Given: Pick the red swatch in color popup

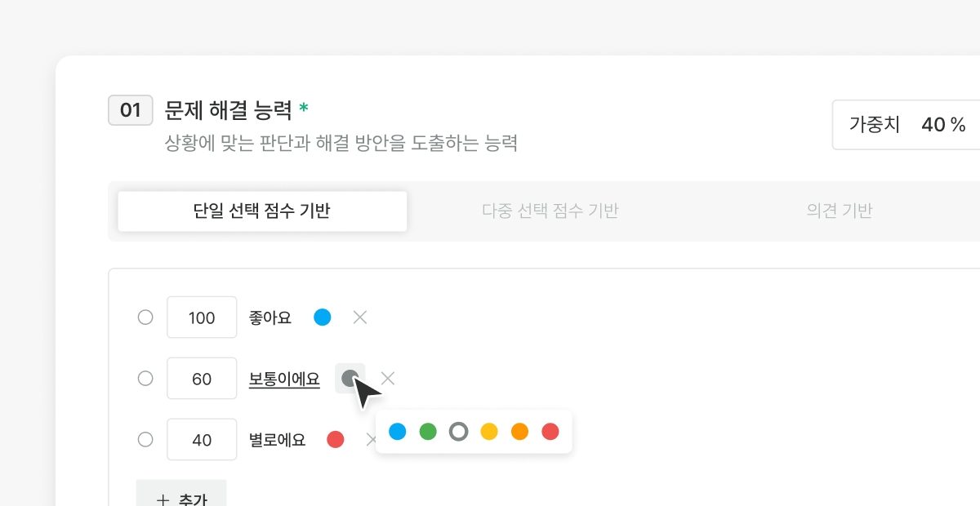Looking at the screenshot, I should pos(550,432).
